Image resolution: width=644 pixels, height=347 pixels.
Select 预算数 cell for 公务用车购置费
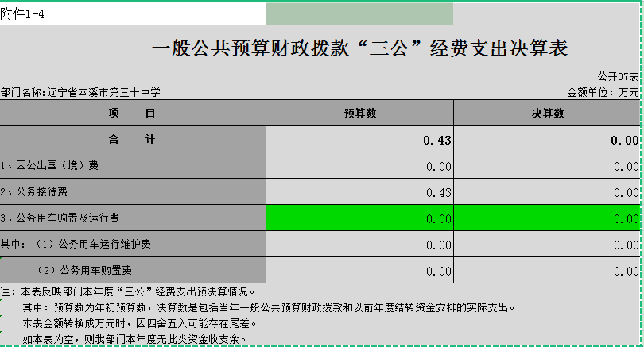point(360,270)
